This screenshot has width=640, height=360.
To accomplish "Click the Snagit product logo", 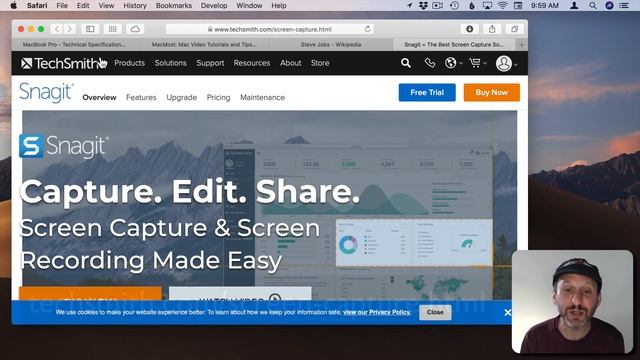I will coord(46,93).
